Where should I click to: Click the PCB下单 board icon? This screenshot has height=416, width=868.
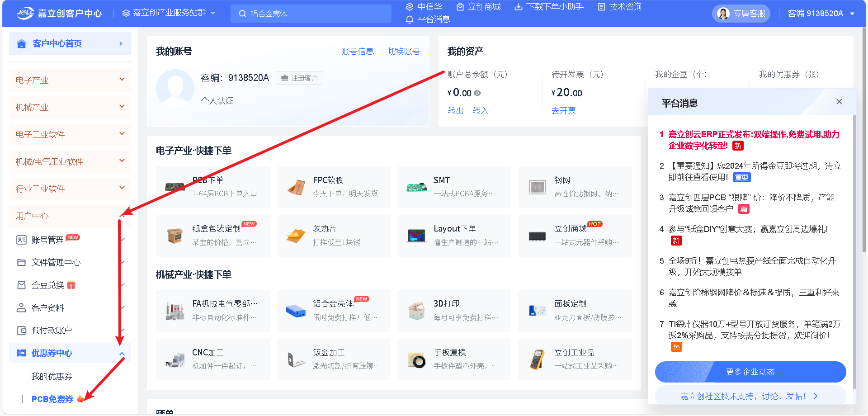click(x=175, y=187)
